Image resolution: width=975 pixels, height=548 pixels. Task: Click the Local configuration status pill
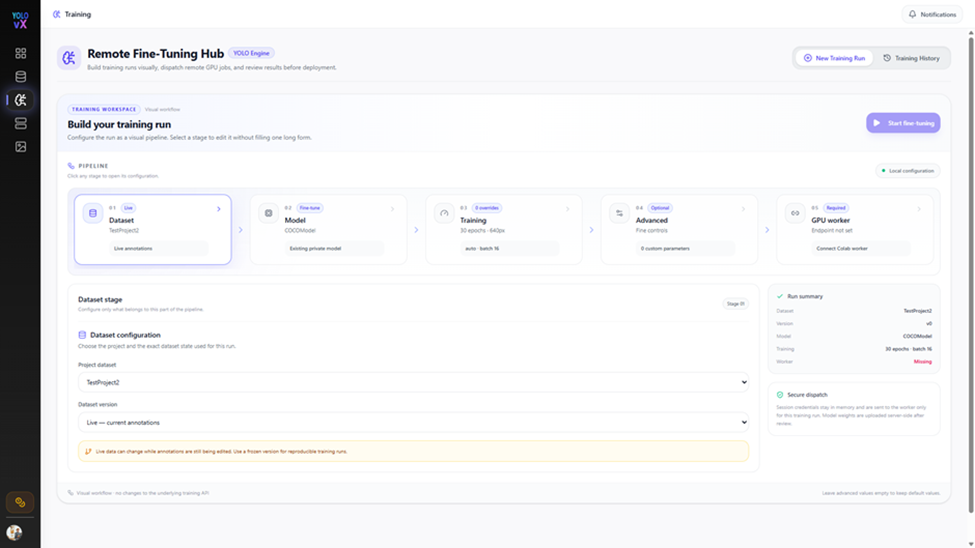tap(908, 170)
